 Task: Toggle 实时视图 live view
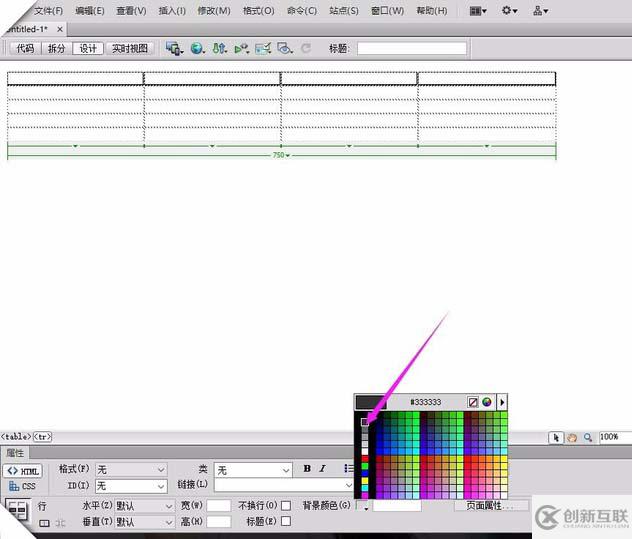130,49
